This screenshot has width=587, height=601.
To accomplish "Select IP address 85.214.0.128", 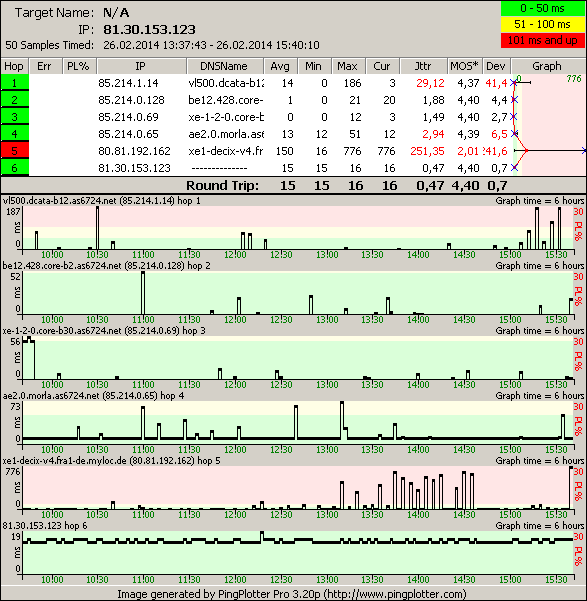I will click(x=131, y=100).
